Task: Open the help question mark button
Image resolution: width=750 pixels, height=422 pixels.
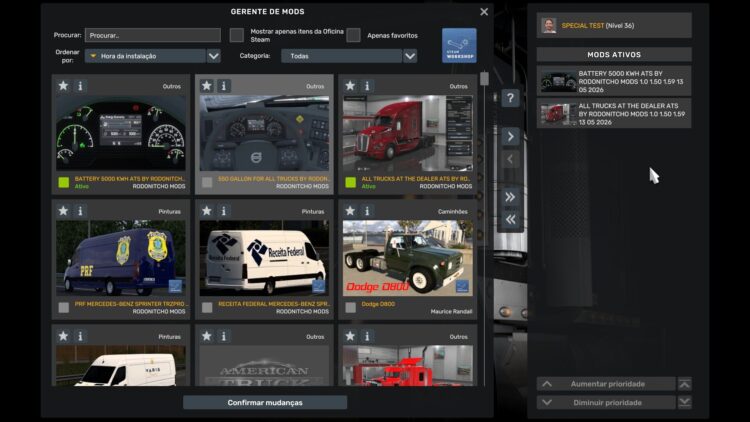Action: [510, 98]
